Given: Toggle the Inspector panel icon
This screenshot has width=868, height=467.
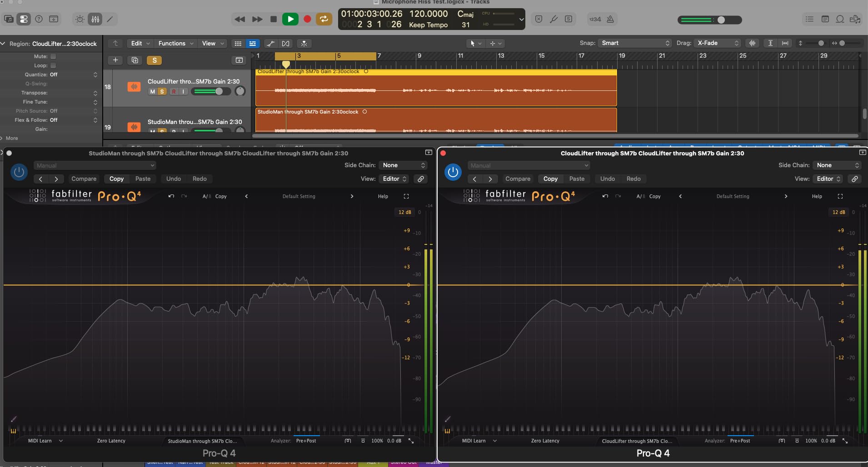Looking at the screenshot, I should [x=24, y=19].
